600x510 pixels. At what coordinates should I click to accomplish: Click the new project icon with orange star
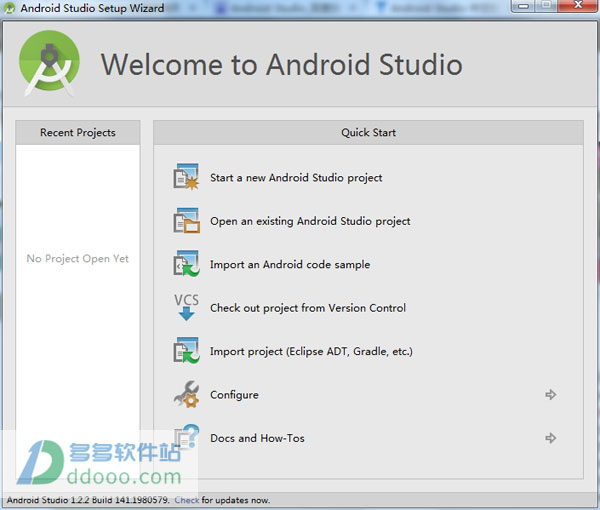point(186,177)
